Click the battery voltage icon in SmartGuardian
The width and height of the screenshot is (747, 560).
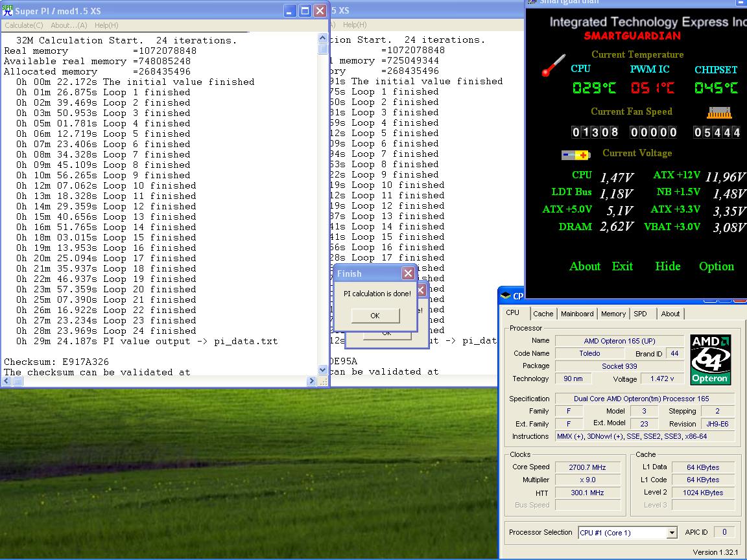pos(576,155)
